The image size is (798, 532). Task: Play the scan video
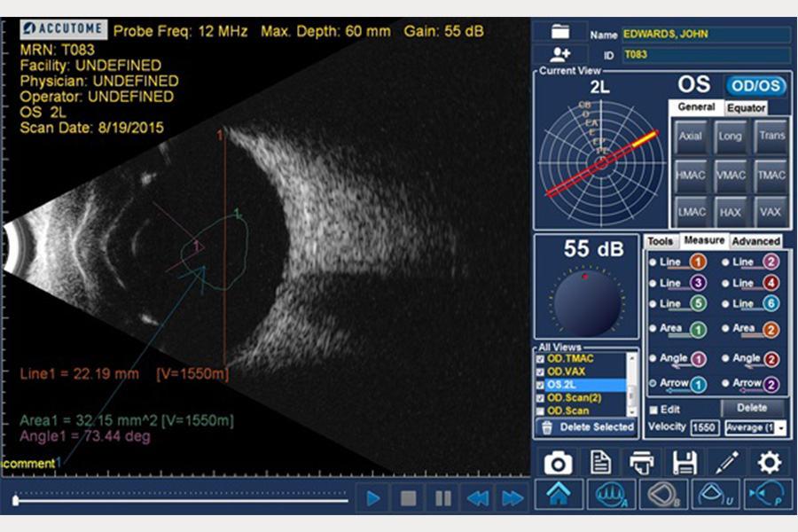[373, 498]
